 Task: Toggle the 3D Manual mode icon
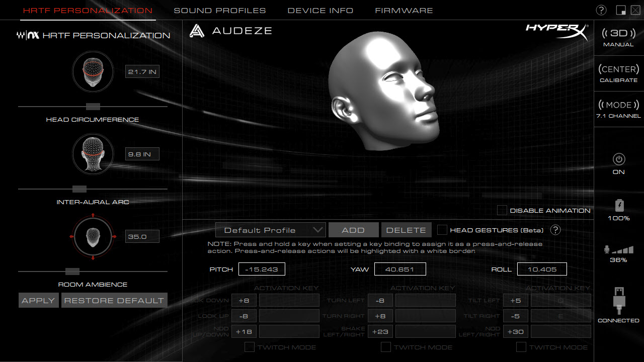[619, 33]
